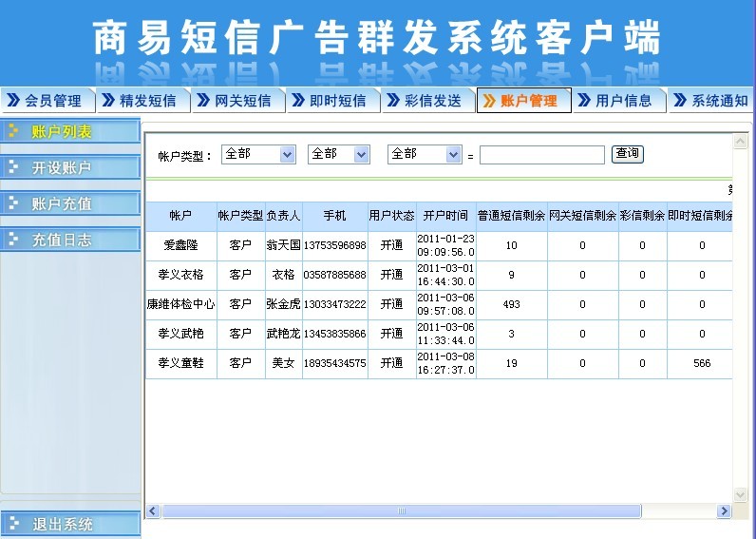Click the orange chevron on 账户管理
The height and width of the screenshot is (539, 756).
click(489, 101)
